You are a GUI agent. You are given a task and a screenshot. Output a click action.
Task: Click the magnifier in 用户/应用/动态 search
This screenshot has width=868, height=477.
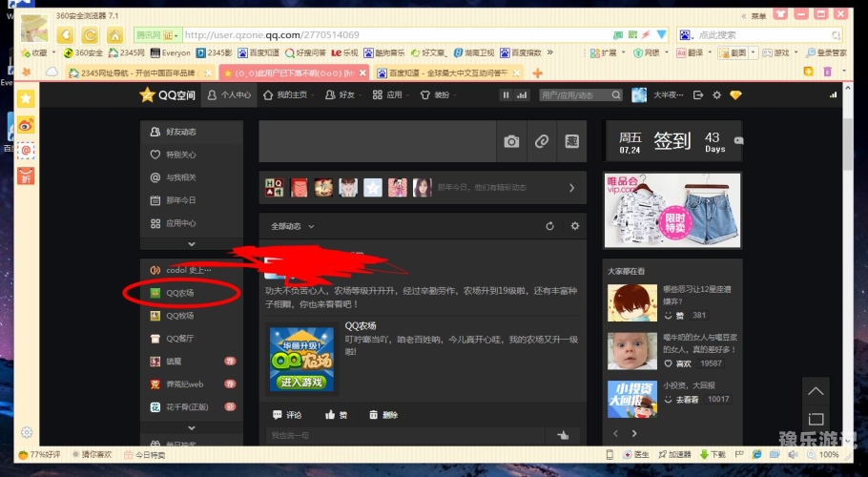(616, 95)
